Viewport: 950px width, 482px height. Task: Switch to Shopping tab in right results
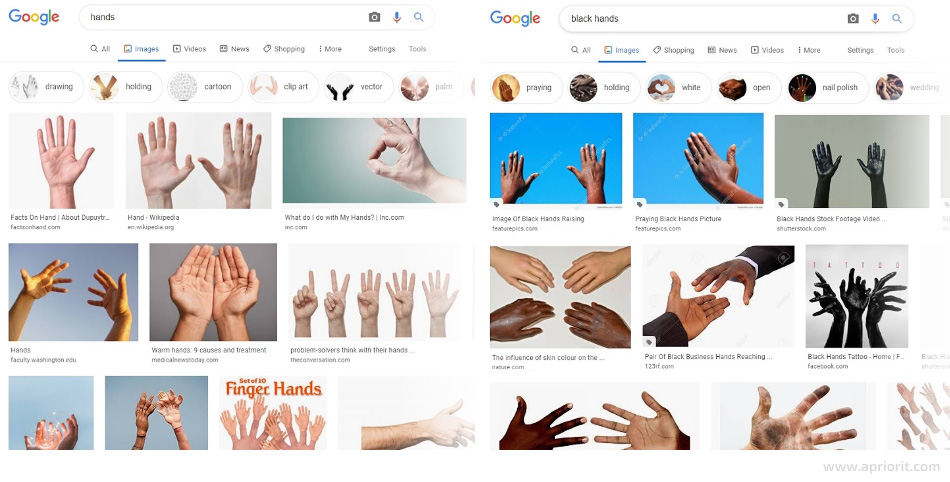[674, 50]
